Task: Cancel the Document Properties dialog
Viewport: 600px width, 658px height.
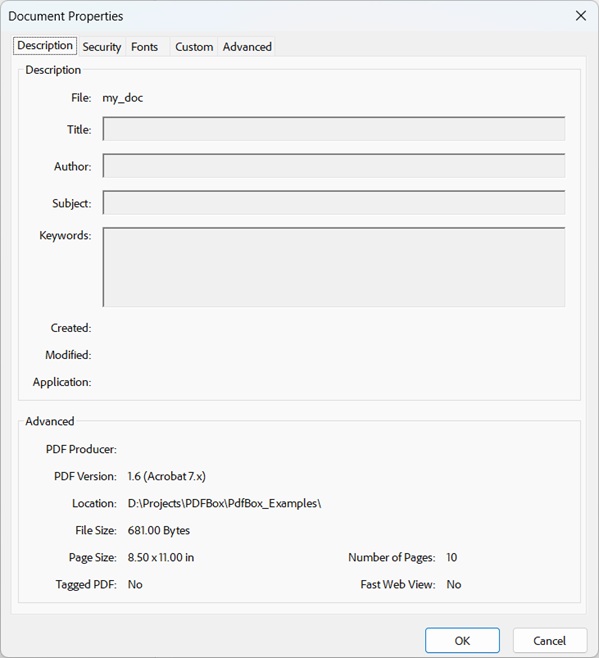Action: 549,641
